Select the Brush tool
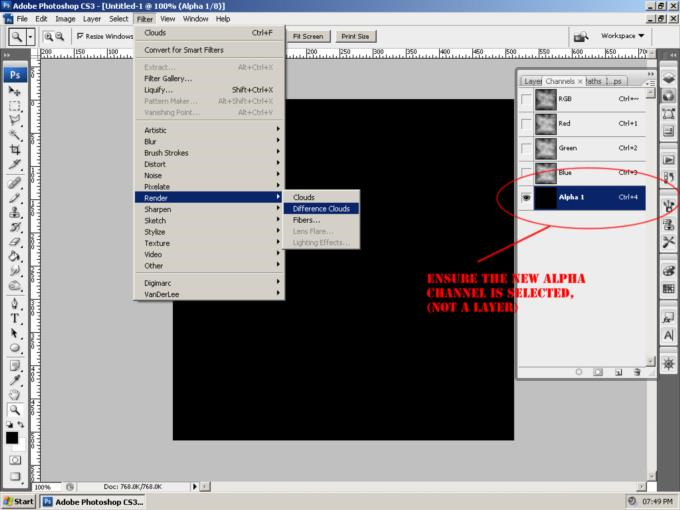Viewport: 680px width, 510px height. click(15, 198)
